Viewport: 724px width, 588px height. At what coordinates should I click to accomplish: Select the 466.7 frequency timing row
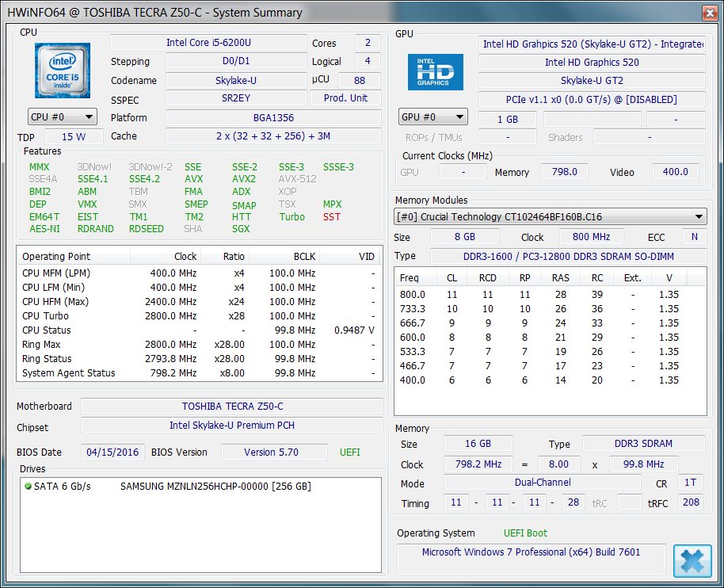point(551,366)
